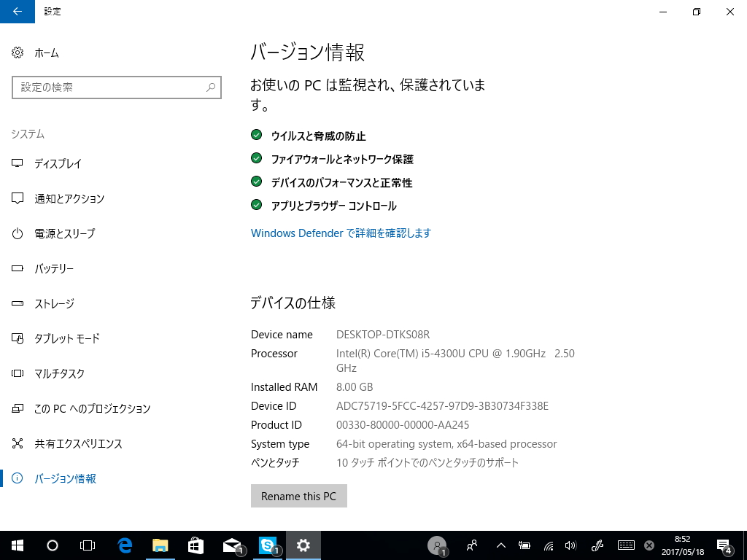Open Display settings in the sidebar
Viewport: 747px width, 560px height.
[58, 163]
